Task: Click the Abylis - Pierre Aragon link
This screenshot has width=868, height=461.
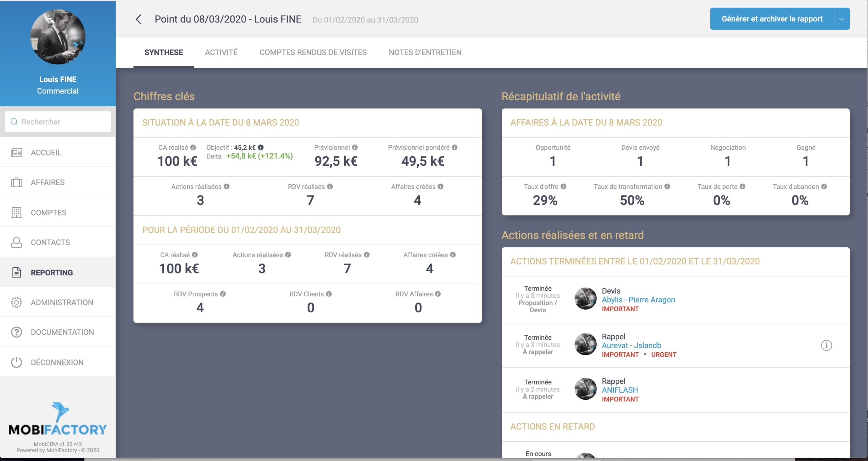Action: pyautogui.click(x=639, y=299)
